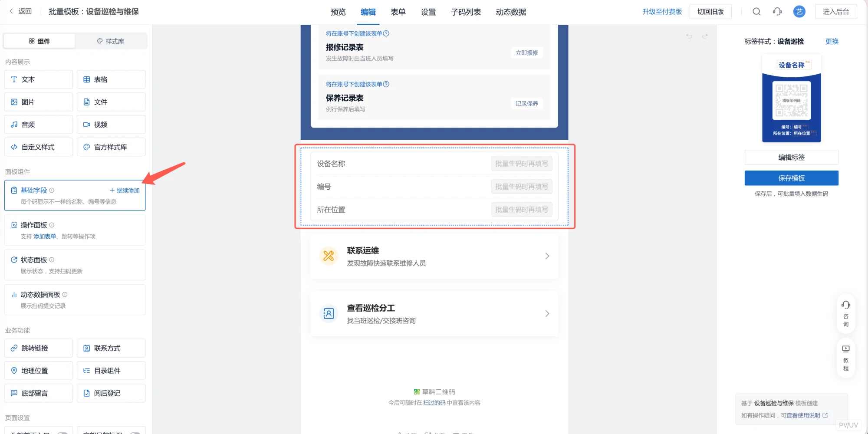Add a 地理位置 location component
The width and height of the screenshot is (868, 434).
tap(39, 371)
